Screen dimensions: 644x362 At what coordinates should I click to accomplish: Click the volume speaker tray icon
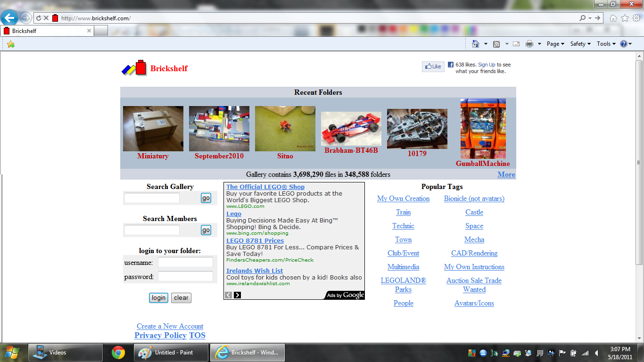point(596,353)
